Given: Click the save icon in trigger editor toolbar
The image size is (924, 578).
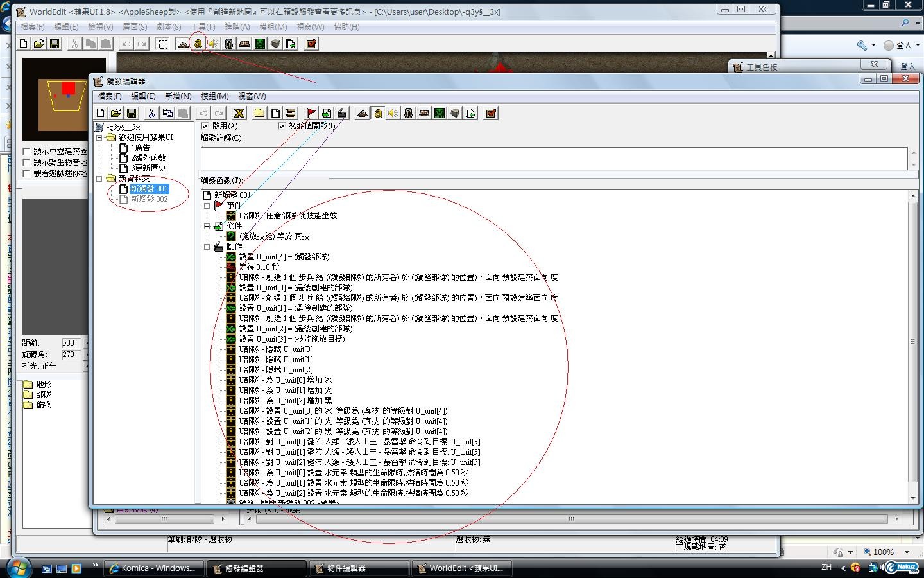Looking at the screenshot, I should point(132,113).
